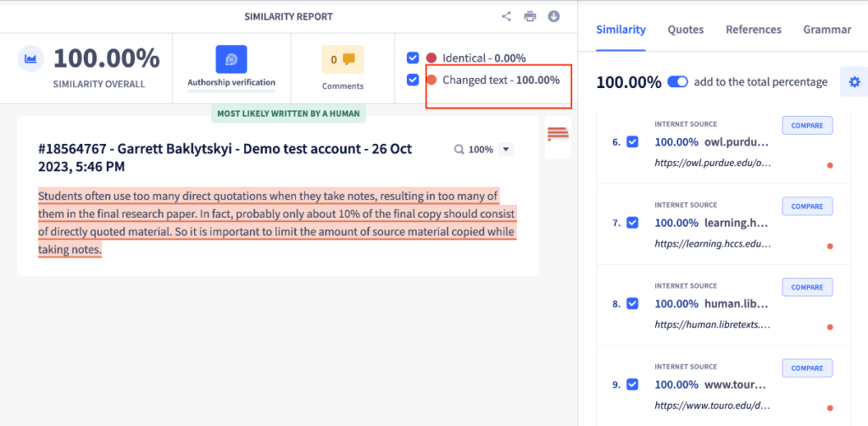Click the magnifier zoom icon at 100%
This screenshot has width=868, height=426.
tap(459, 149)
